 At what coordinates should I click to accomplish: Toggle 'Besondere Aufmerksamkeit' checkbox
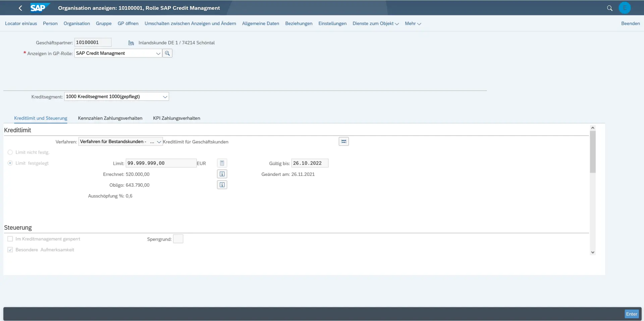(10, 250)
